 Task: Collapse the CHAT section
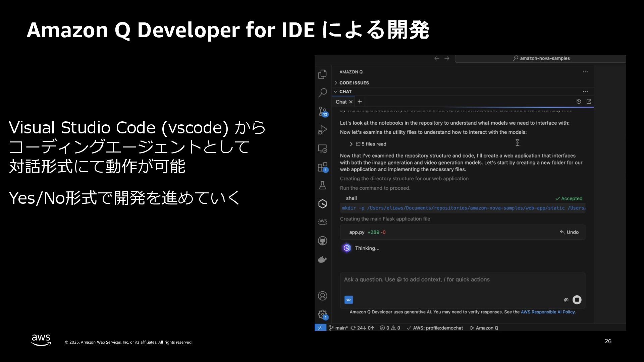click(345, 92)
